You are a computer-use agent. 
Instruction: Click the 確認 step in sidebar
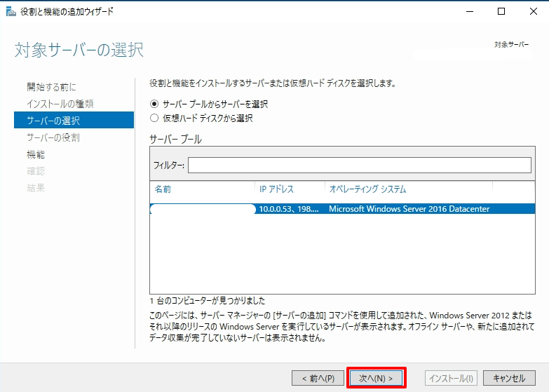[36, 171]
